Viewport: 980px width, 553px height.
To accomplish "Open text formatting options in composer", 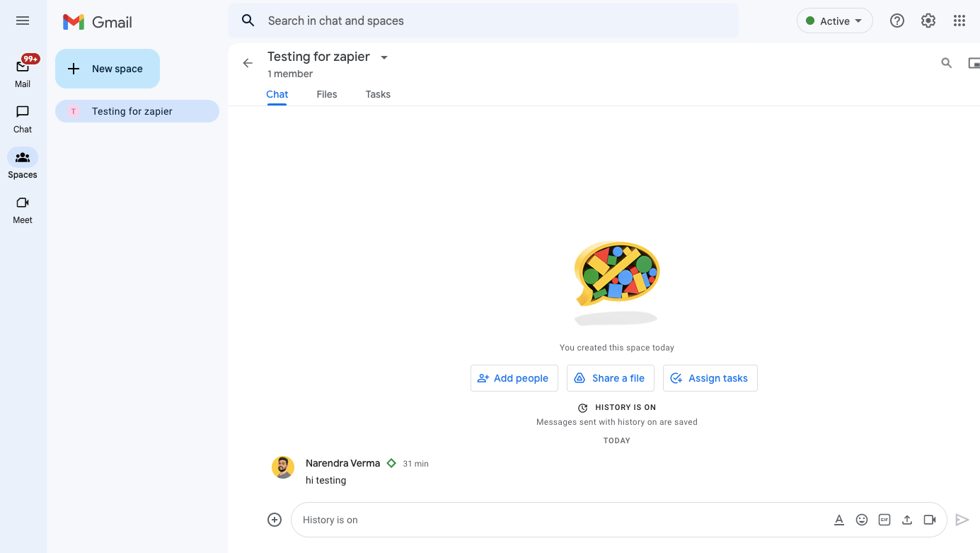I will click(x=839, y=520).
